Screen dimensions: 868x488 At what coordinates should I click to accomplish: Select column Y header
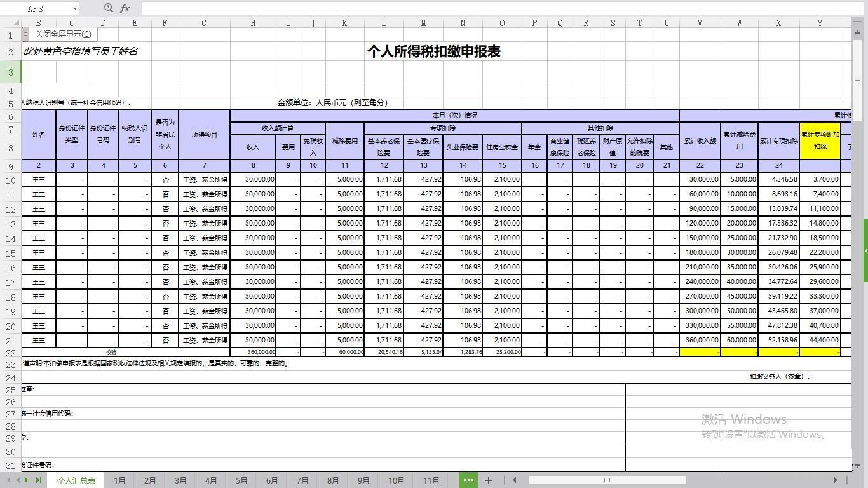820,23
